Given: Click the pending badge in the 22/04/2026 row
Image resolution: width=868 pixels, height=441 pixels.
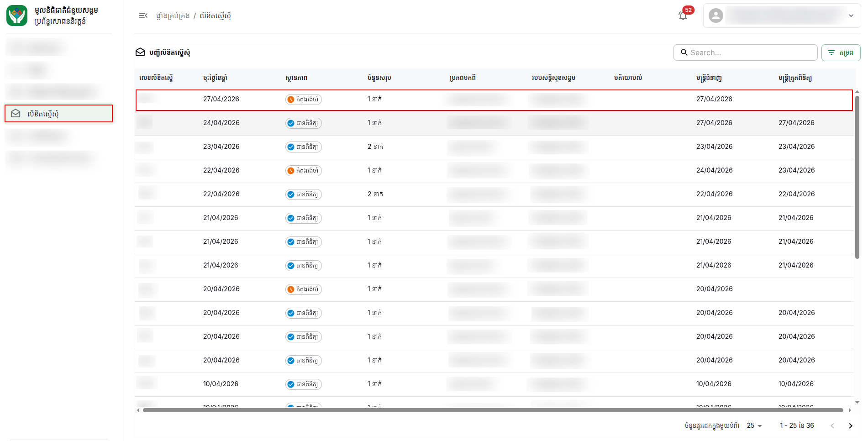Looking at the screenshot, I should [x=304, y=170].
